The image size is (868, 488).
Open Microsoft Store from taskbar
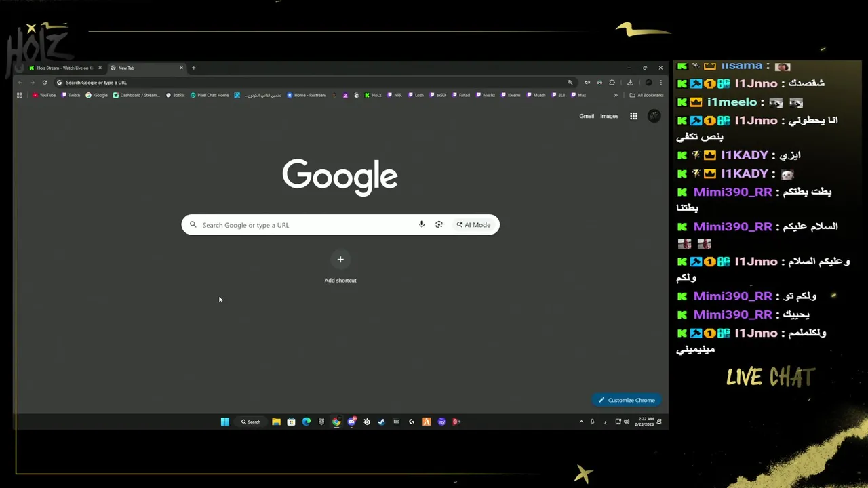(291, 422)
